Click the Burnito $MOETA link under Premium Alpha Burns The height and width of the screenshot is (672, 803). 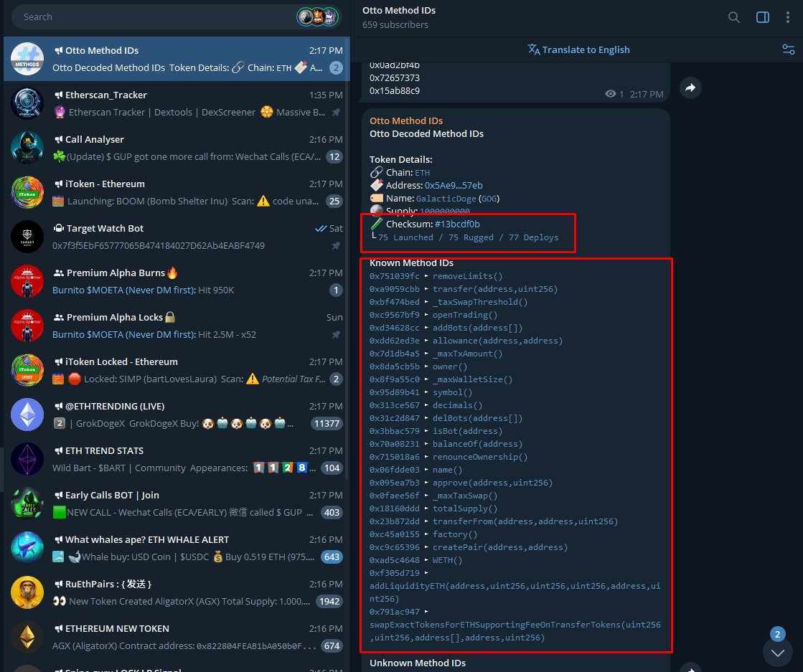click(124, 290)
